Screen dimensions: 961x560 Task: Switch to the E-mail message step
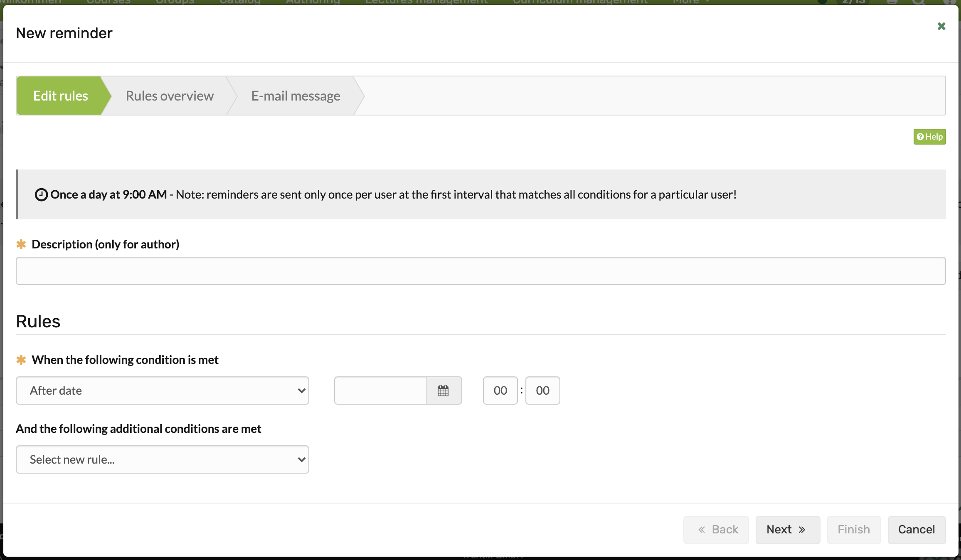tap(296, 96)
